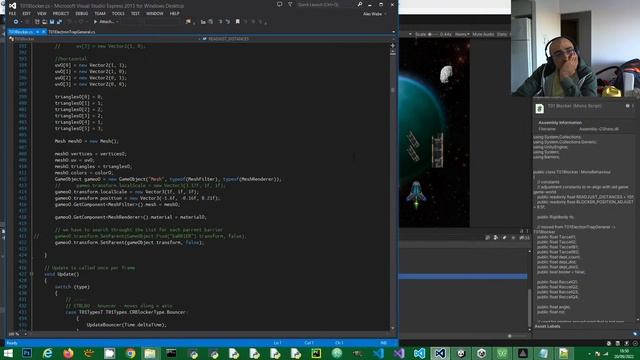
Task: Click the code editor vertical scrollbar
Action: click(393, 188)
